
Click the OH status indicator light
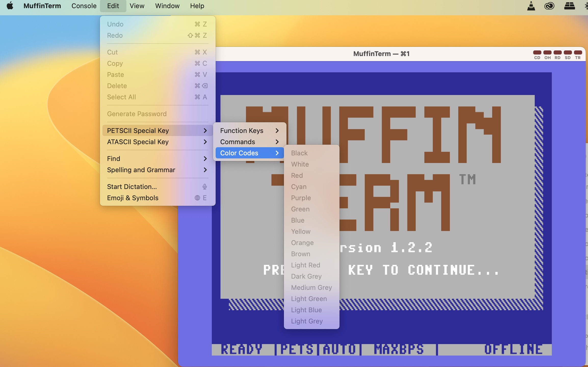(547, 52)
